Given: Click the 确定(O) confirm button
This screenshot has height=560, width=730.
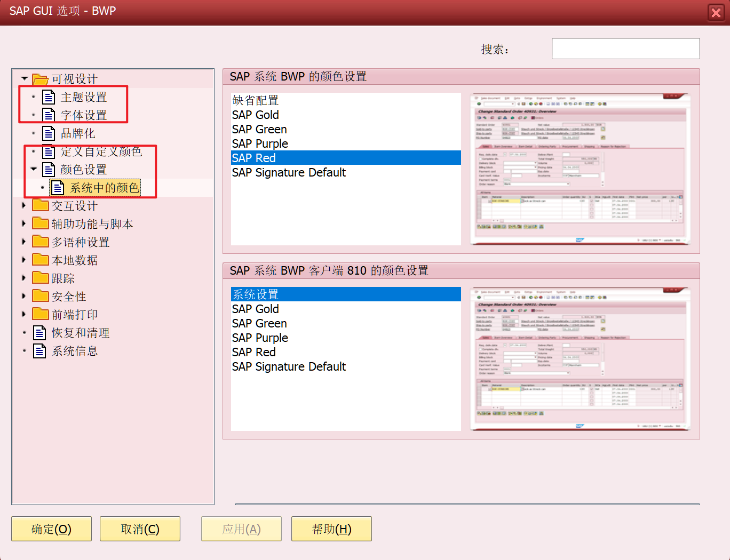Looking at the screenshot, I should click(x=51, y=529).
